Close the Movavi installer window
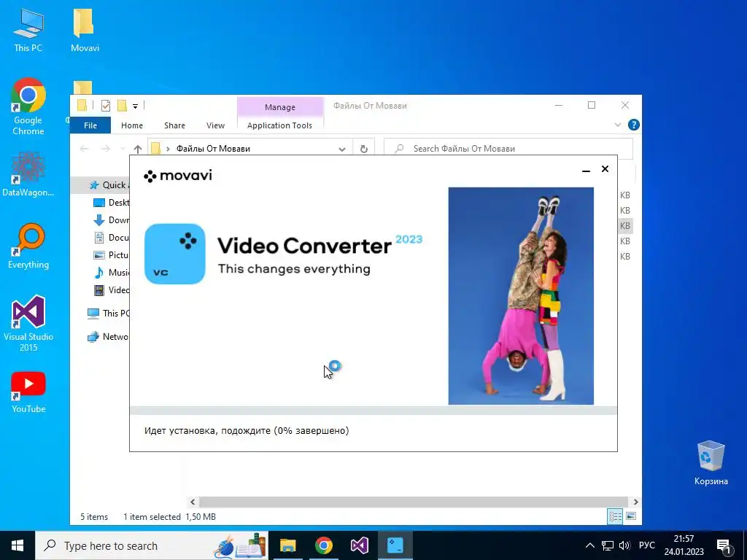Viewport: 747px width, 560px height. (605, 168)
